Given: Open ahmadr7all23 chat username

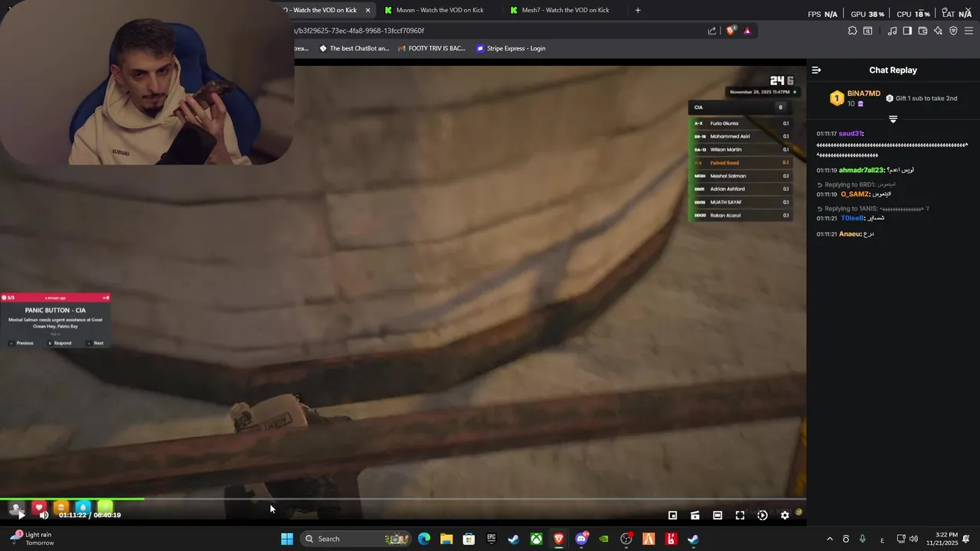Looking at the screenshot, I should pyautogui.click(x=861, y=170).
